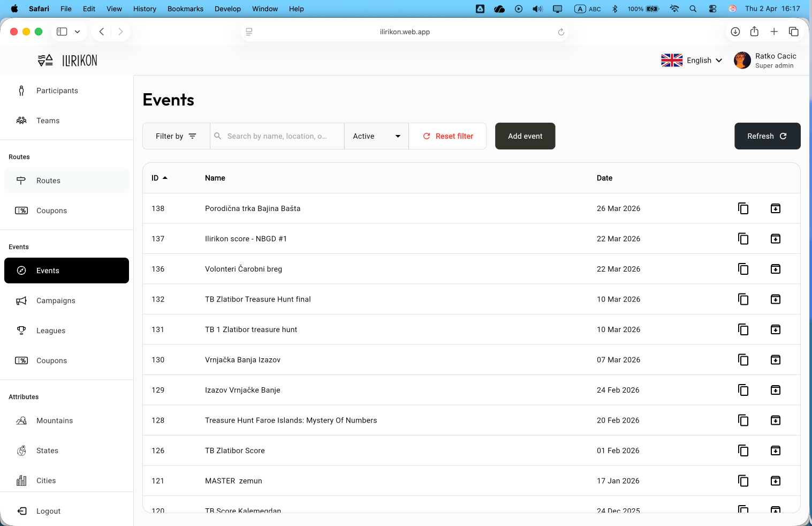This screenshot has height=526, width=812.
Task: Open the Participants section in sidebar
Action: pyautogui.click(x=57, y=91)
